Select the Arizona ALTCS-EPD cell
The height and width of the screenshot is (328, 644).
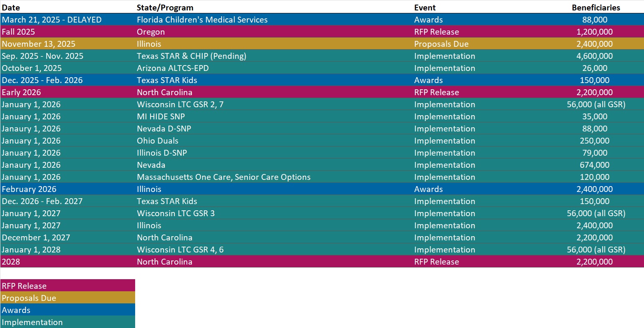coord(173,68)
